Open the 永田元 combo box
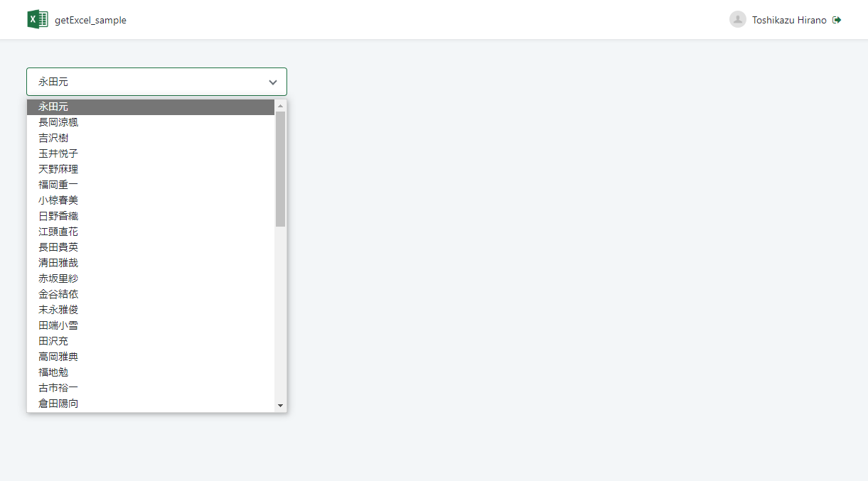 (x=156, y=82)
